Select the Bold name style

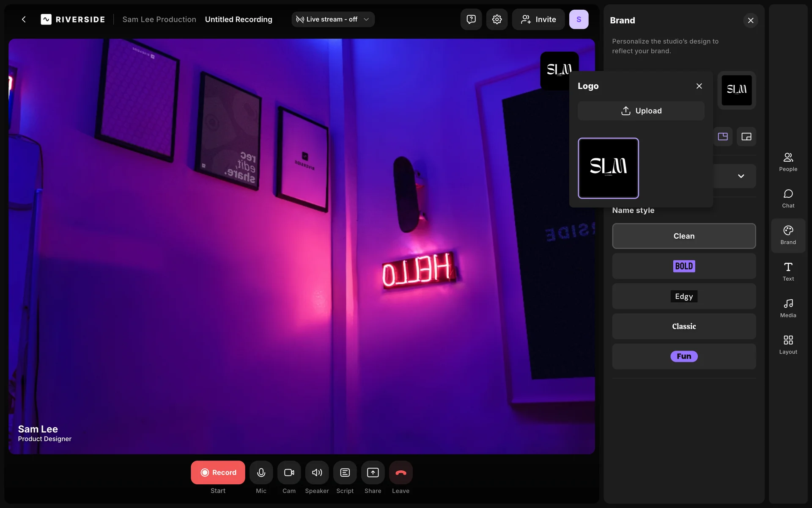click(x=683, y=266)
